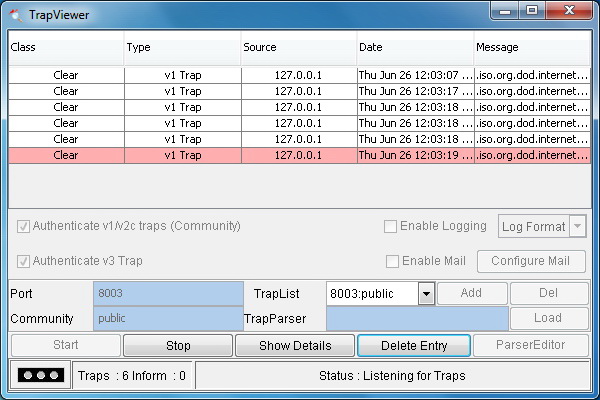Click the Date column header
Image resolution: width=600 pixels, height=400 pixels.
(415, 47)
